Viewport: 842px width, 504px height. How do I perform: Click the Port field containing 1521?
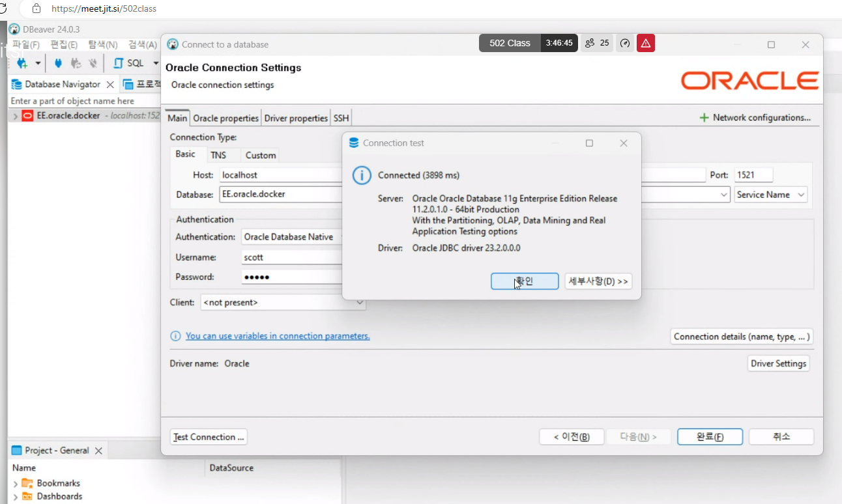[x=753, y=175]
